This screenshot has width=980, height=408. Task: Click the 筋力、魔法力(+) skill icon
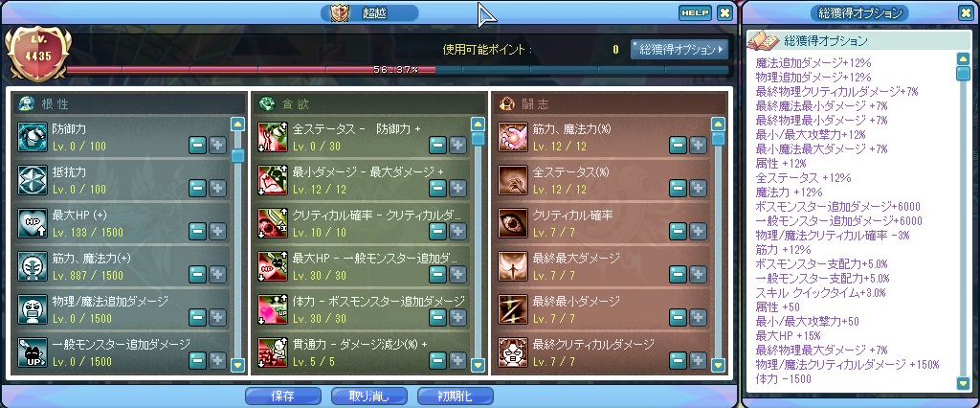(x=33, y=267)
